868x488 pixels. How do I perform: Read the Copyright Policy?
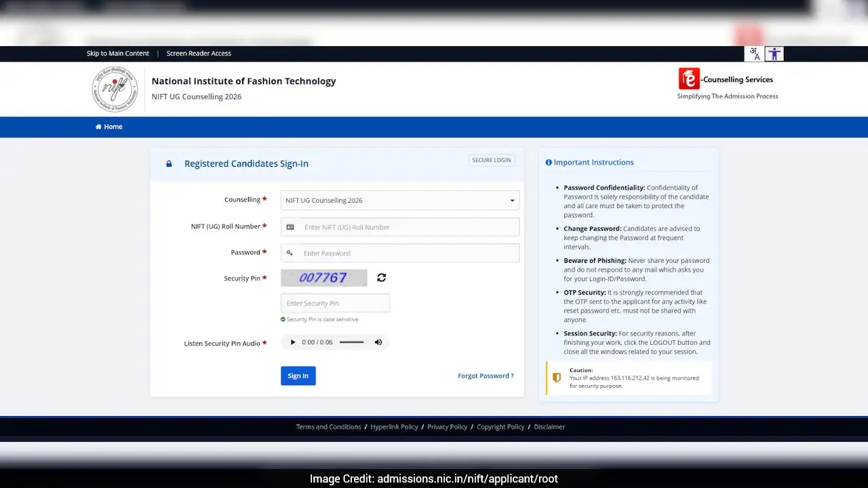coord(500,427)
